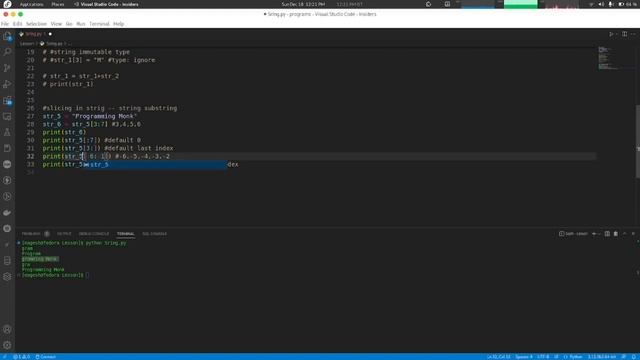Run the Python file with play button

point(611,34)
